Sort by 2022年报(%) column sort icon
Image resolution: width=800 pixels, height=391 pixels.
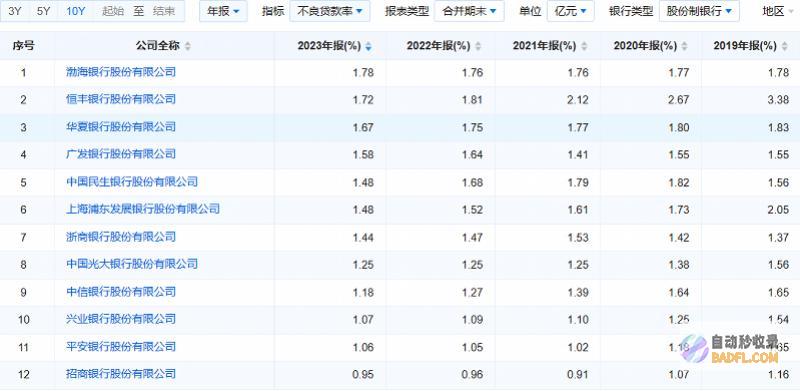(x=478, y=46)
